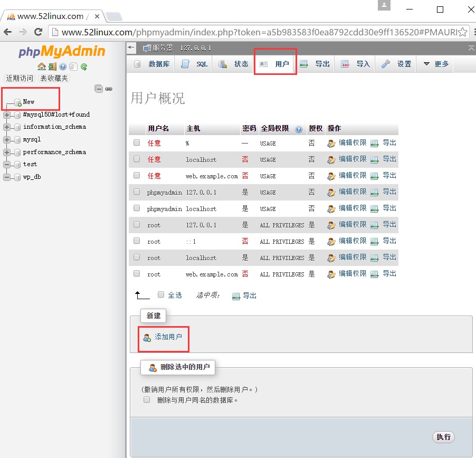This screenshot has height=458, width=476.
Task: Click the wp_db database icon
Action: [17, 177]
